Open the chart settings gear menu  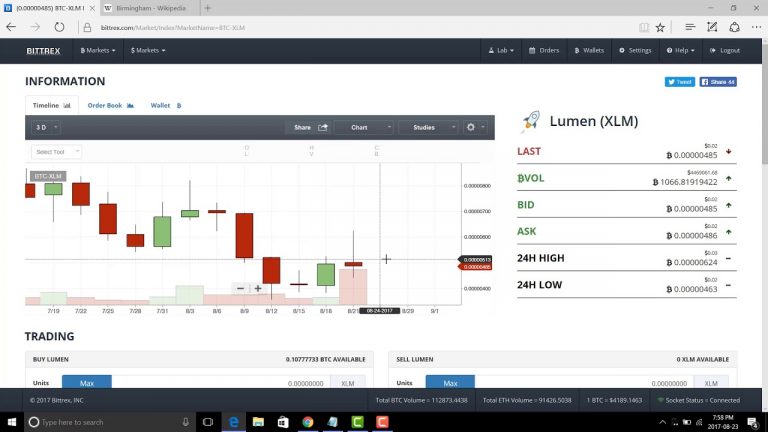[475, 127]
